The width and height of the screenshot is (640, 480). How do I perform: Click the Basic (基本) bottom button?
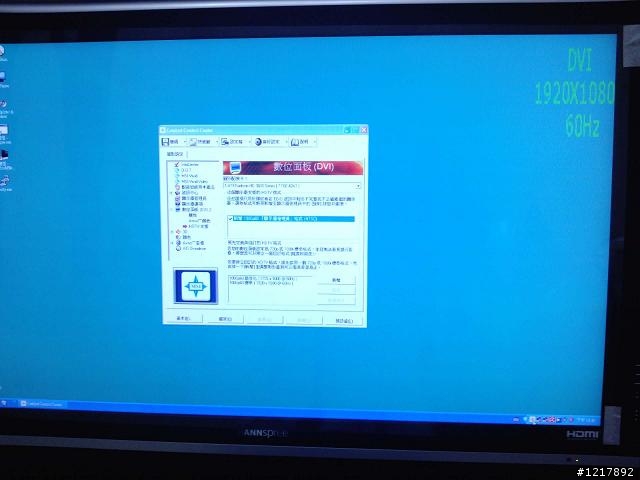coord(183,318)
